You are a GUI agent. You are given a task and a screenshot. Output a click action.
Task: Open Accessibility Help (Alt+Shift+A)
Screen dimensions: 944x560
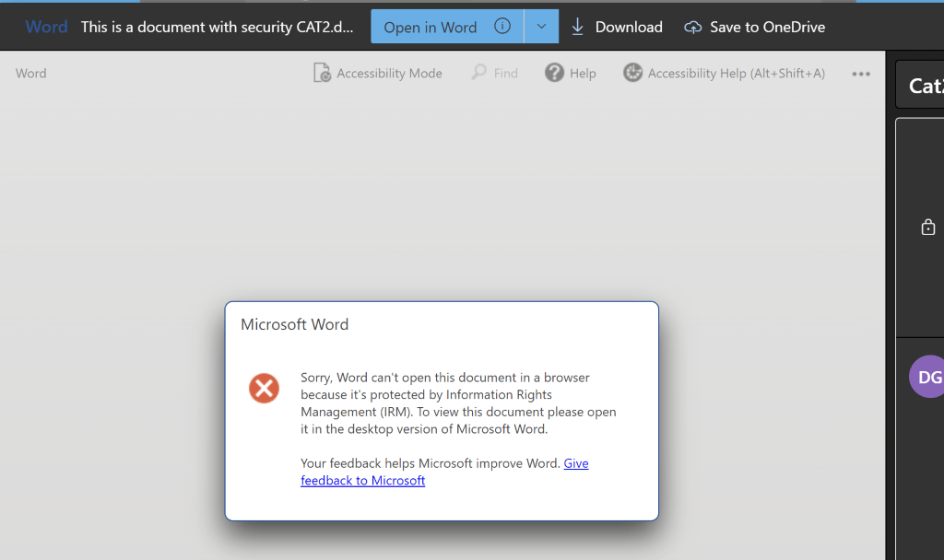tap(724, 73)
